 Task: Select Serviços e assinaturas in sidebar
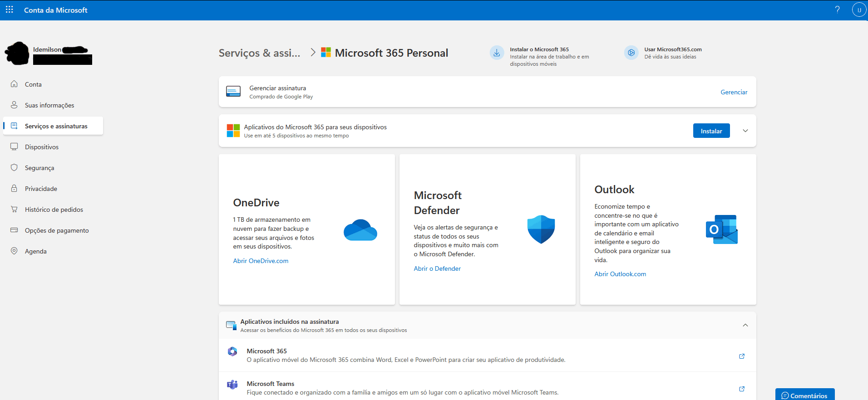[53, 126]
